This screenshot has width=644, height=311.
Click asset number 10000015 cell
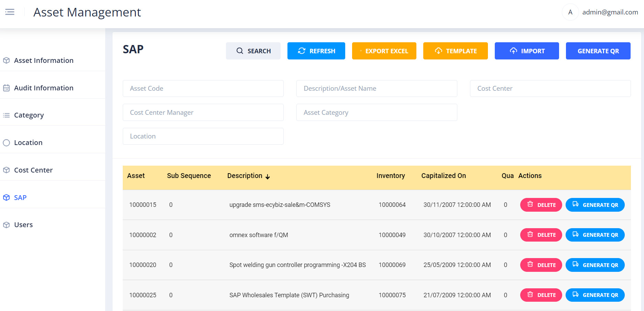coord(143,205)
